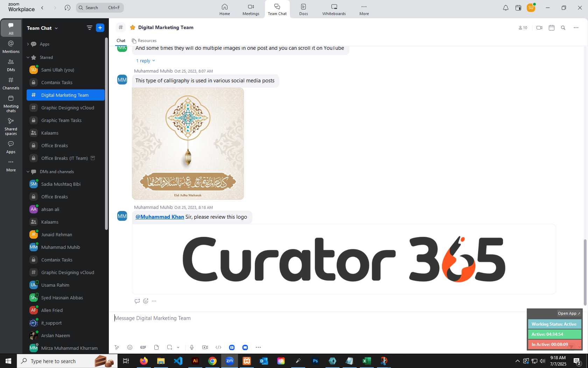Image resolution: width=588 pixels, height=368 pixels.
Task: Open the channel schedule calendar icon
Action: [x=552, y=28]
